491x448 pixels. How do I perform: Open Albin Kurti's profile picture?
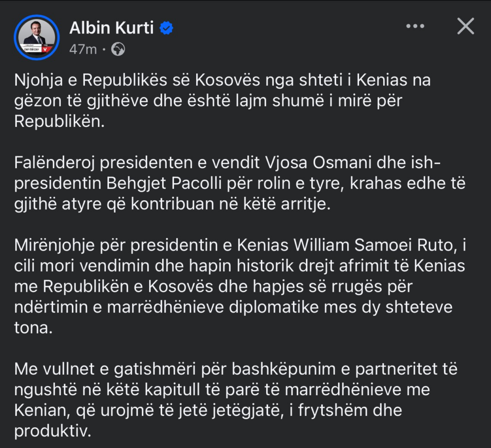tap(36, 37)
